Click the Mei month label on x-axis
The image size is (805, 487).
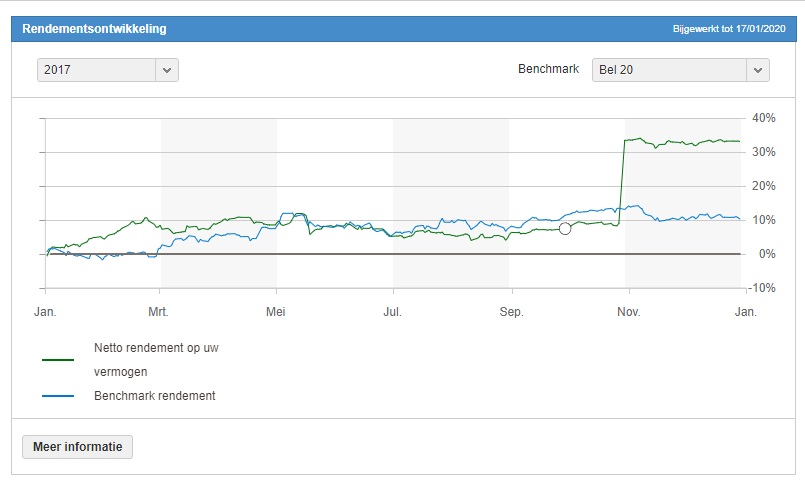coord(276,312)
